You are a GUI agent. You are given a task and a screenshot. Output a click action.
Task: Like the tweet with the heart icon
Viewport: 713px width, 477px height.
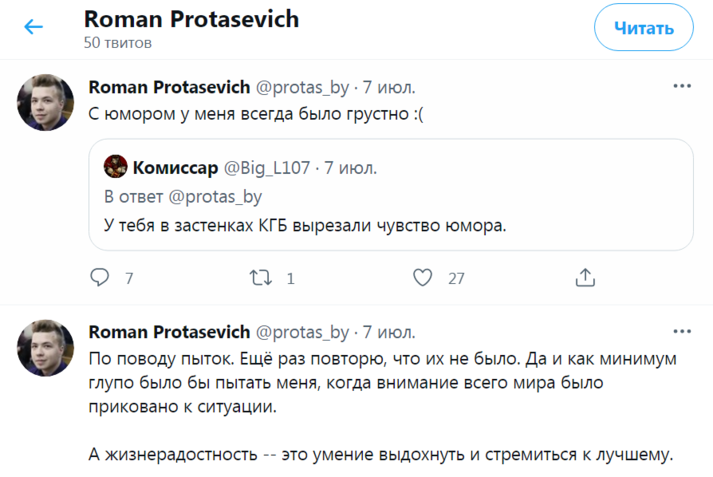click(x=423, y=277)
